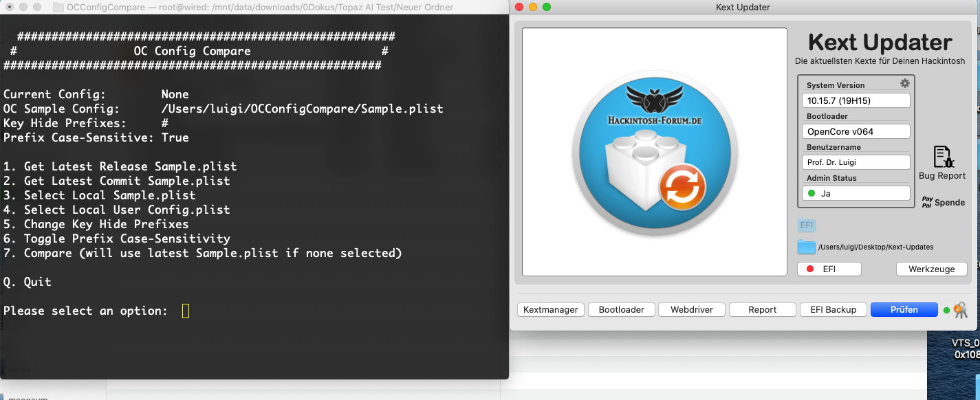This screenshot has width=980, height=400.
Task: Click the folder proxy icon in terminal title bar
Action: pyautogui.click(x=58, y=7)
